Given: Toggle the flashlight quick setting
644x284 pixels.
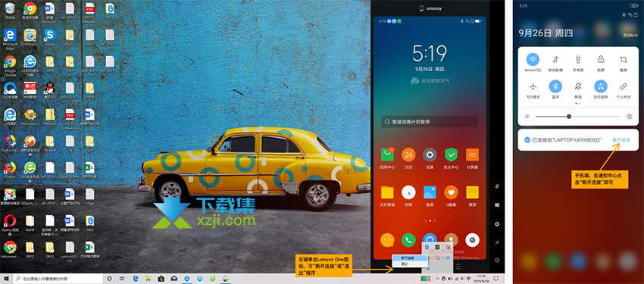Looking at the screenshot, I should 578,60.
